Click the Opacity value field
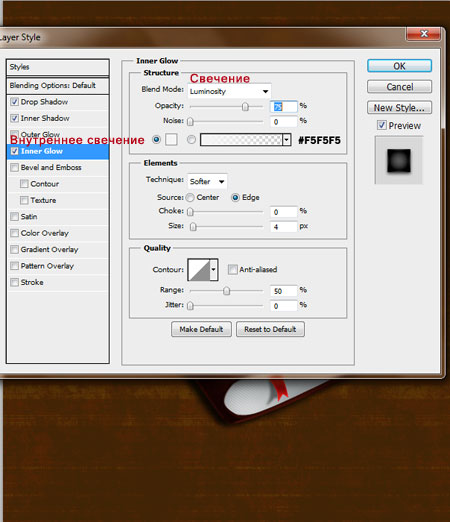Screen dimensions: 450x522 click(283, 107)
